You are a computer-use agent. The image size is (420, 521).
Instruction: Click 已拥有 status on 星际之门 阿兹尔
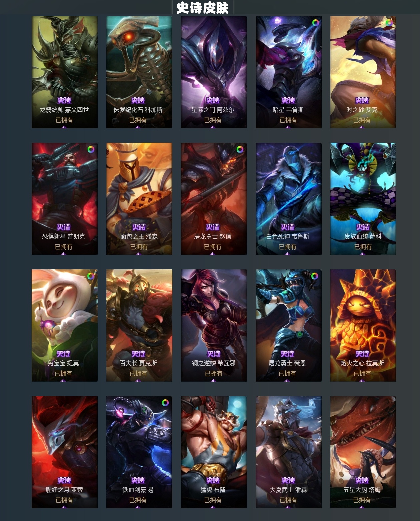(x=213, y=120)
